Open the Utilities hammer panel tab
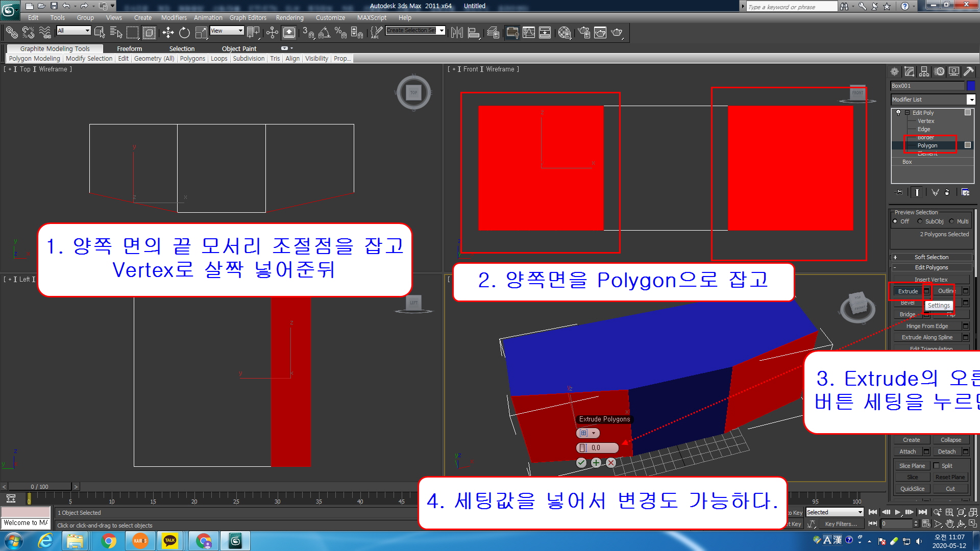 (969, 71)
